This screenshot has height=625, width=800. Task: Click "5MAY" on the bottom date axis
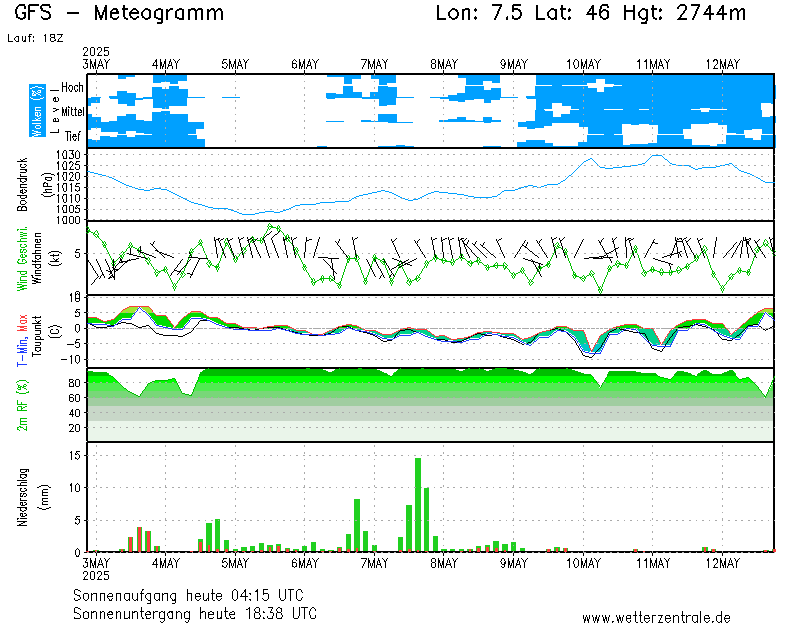pyautogui.click(x=235, y=563)
